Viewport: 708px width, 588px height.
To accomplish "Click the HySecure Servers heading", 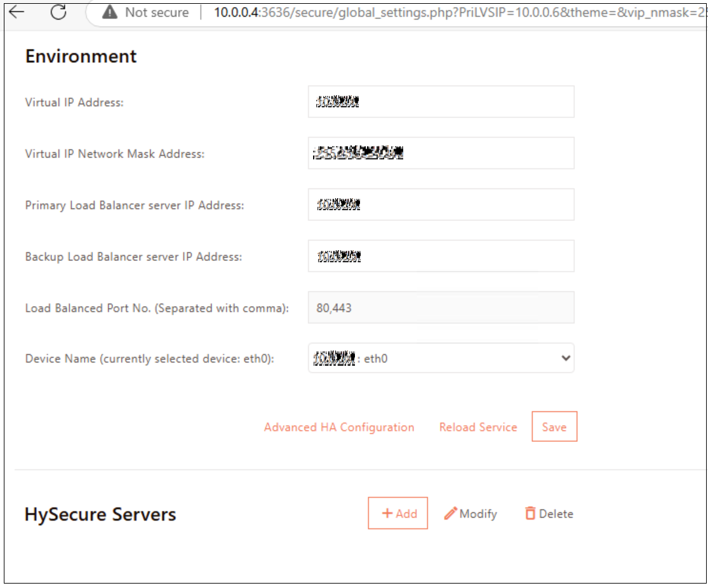I will point(100,514).
